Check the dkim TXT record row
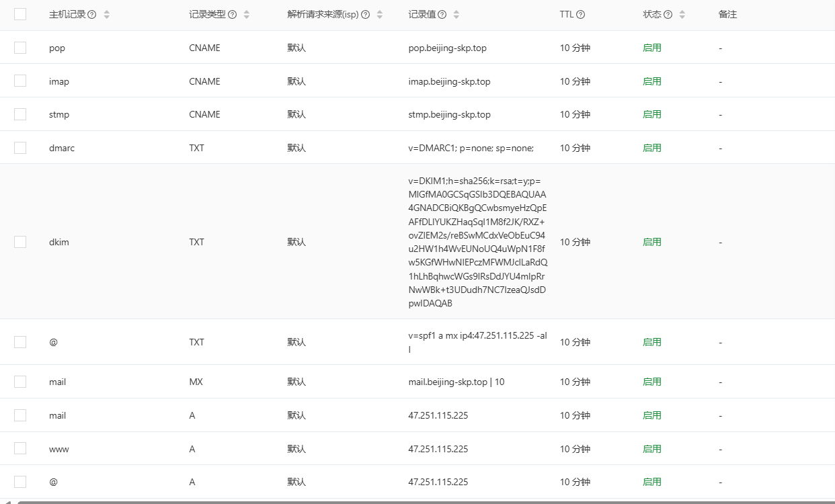The width and height of the screenshot is (835, 504). point(20,242)
